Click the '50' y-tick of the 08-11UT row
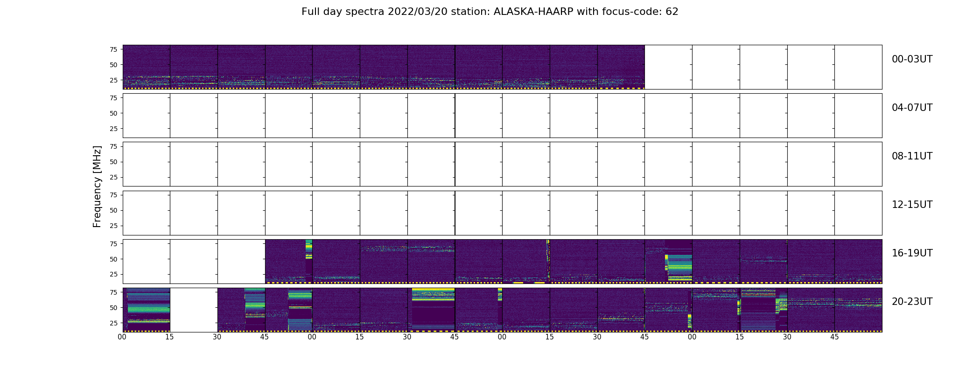The image size is (980, 373). [113, 162]
